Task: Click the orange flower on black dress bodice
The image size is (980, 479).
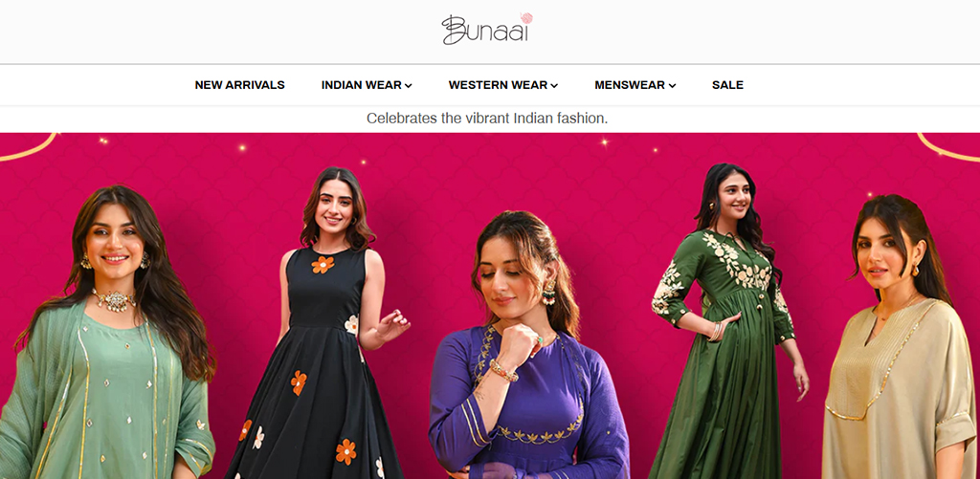Action: point(323,265)
